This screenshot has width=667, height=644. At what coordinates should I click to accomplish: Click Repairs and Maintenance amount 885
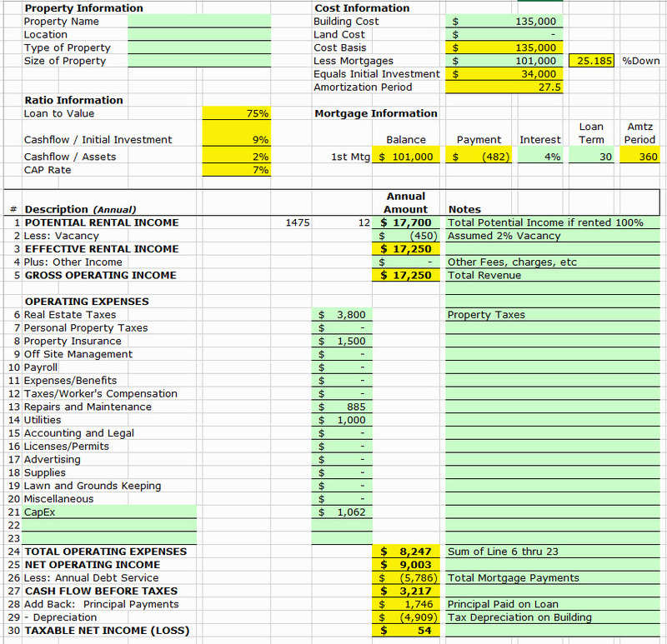[x=342, y=407]
